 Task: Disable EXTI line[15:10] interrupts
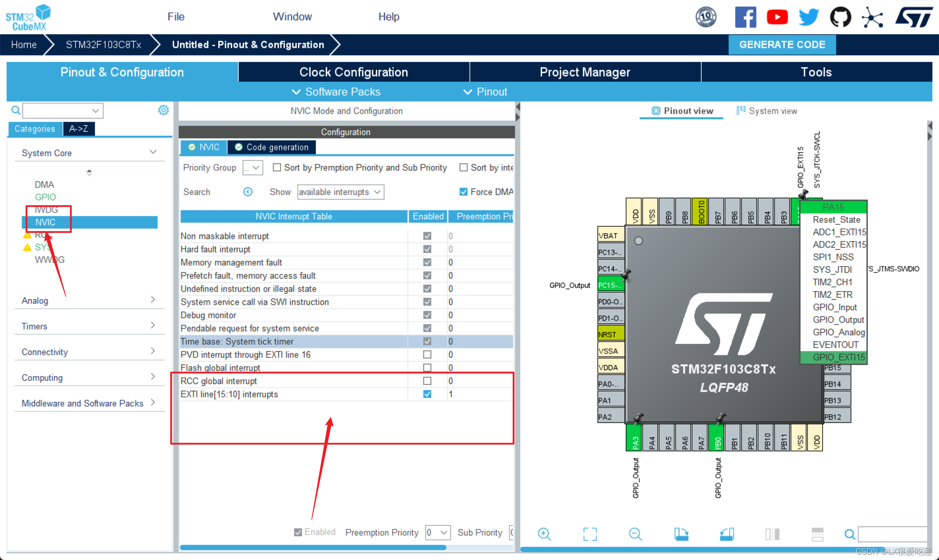(427, 394)
